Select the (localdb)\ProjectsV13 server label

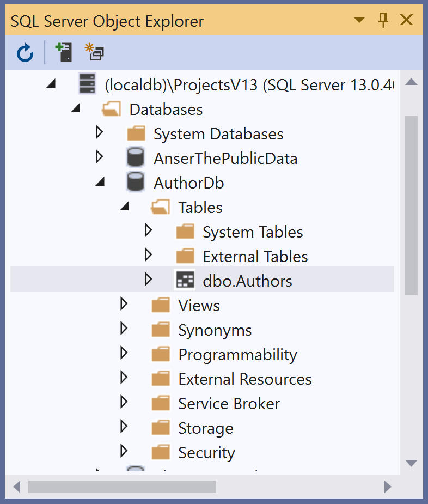249,85
